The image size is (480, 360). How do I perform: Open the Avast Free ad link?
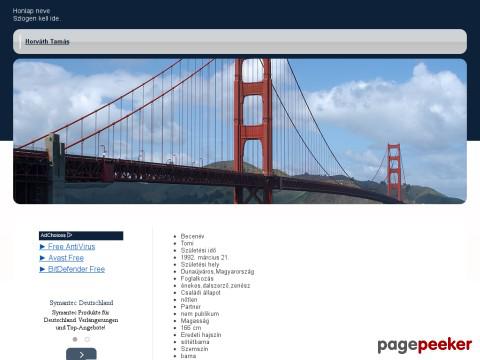point(66,258)
